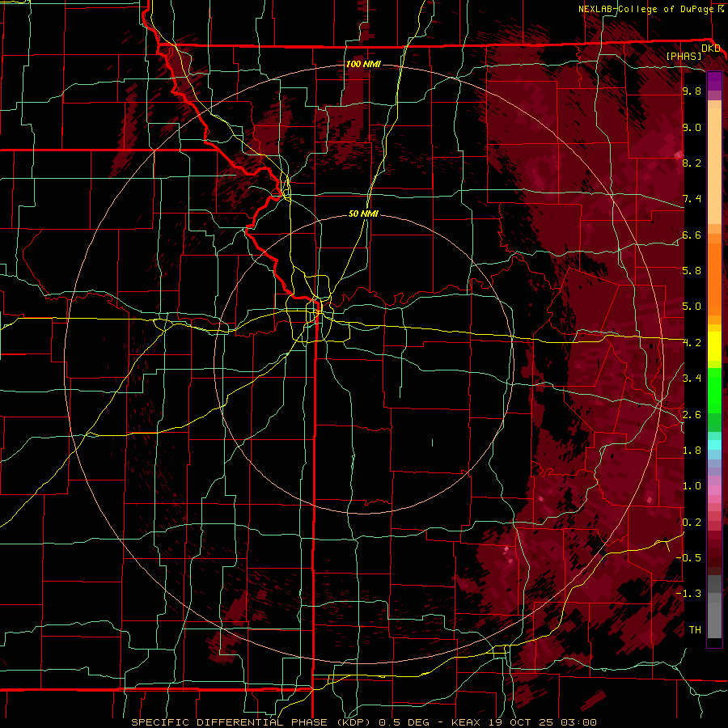Click the DKD label above the legend
Screen dimensions: 728x728
click(710, 49)
